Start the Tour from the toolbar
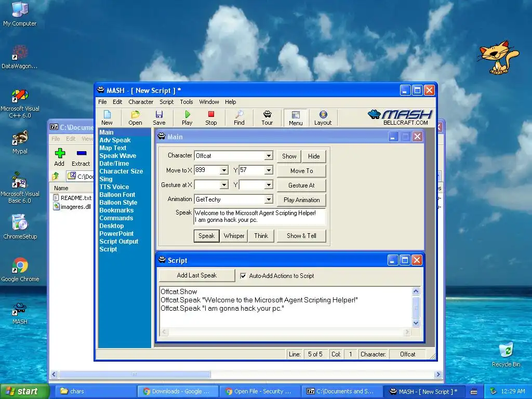Viewport: 532px width, 399px height. pyautogui.click(x=267, y=118)
